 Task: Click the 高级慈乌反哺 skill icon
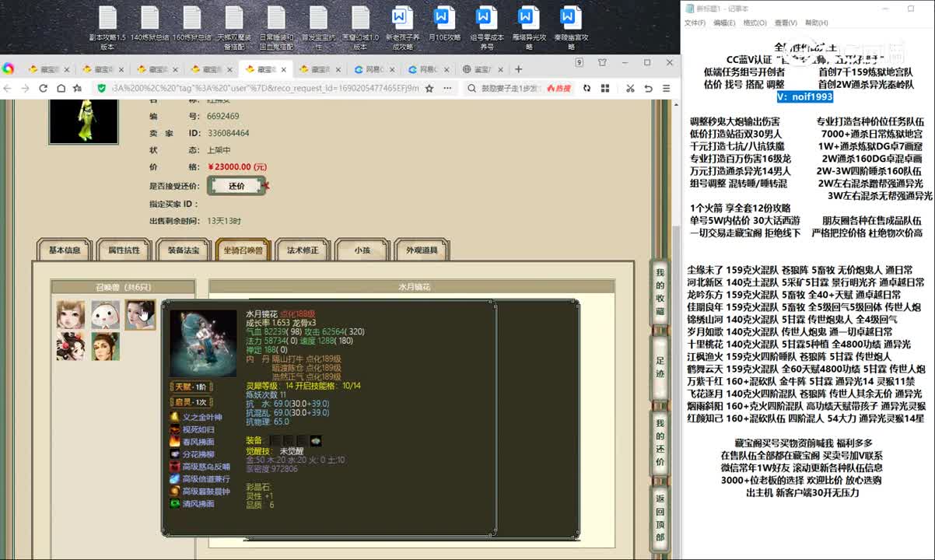point(175,467)
